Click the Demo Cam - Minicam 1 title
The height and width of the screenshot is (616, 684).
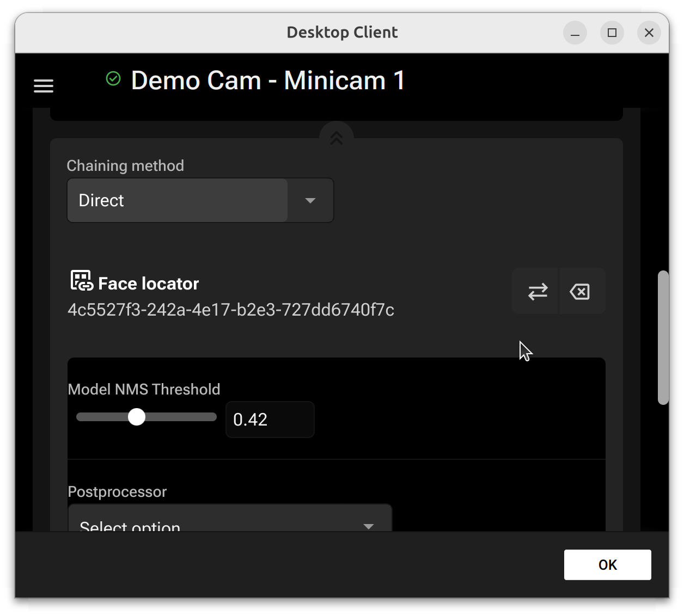268,81
